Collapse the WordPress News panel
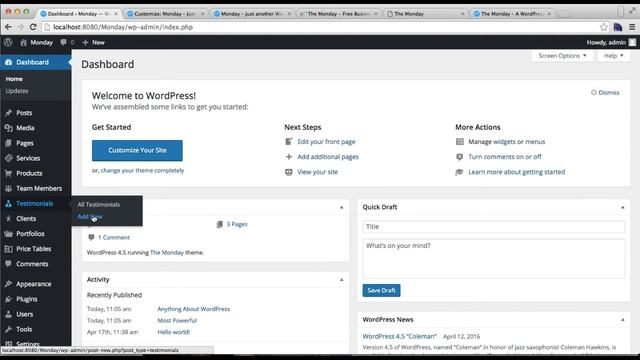This screenshot has height=360, width=640. (x=622, y=320)
